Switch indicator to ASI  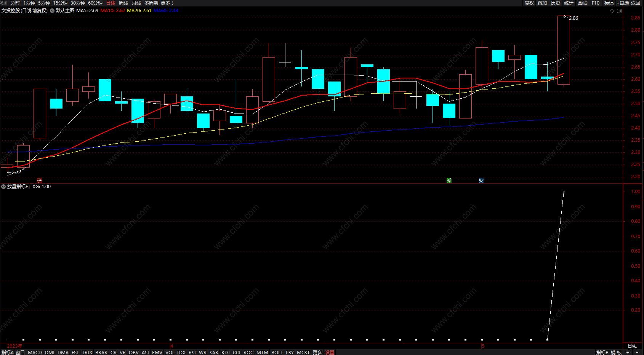pyautogui.click(x=145, y=352)
